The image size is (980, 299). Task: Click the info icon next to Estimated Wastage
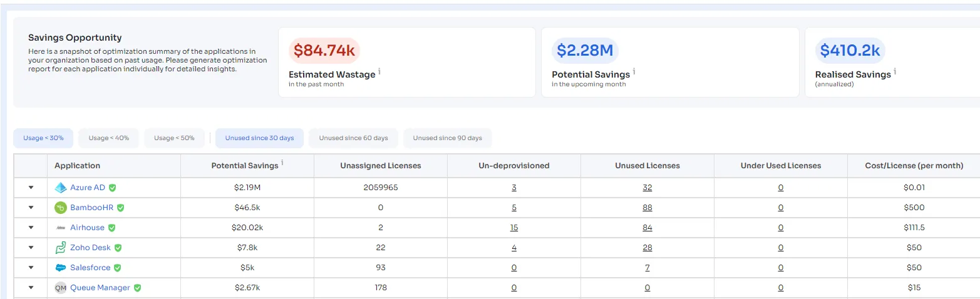pyautogui.click(x=379, y=72)
